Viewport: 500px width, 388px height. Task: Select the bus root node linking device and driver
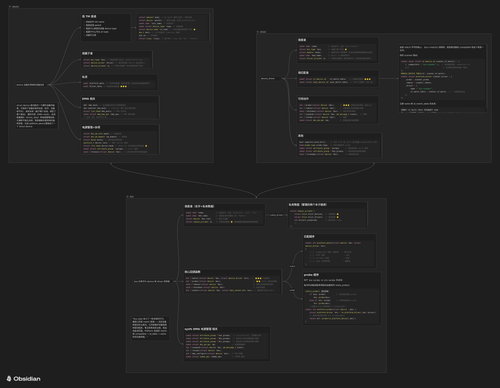pyautogui.click(x=152, y=281)
